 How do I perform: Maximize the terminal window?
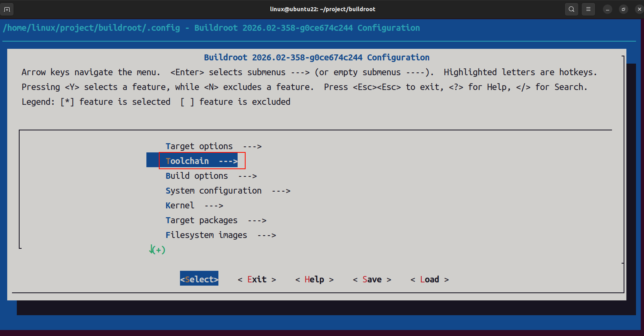pyautogui.click(x=623, y=9)
